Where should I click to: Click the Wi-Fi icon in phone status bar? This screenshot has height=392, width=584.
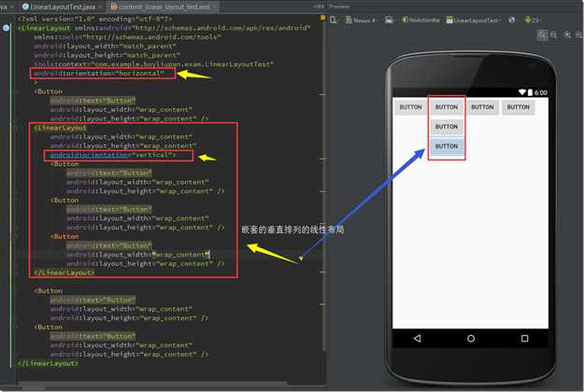tap(521, 92)
